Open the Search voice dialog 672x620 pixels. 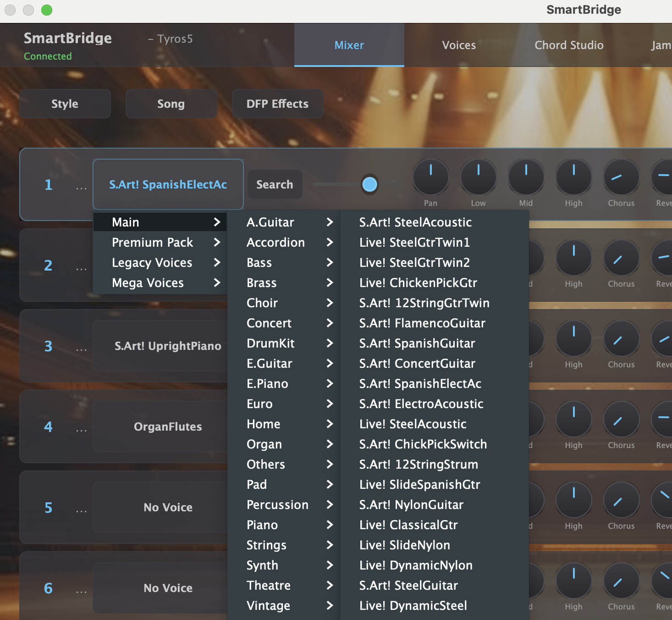point(275,184)
